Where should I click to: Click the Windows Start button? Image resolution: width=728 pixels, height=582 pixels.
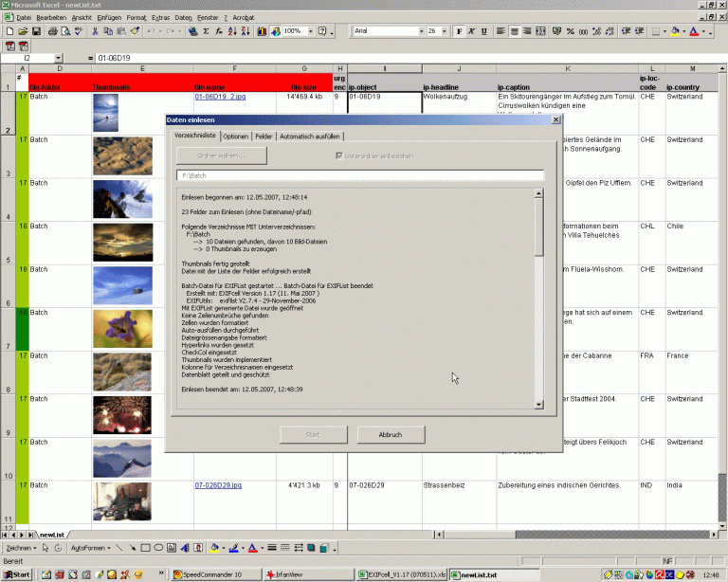17,574
